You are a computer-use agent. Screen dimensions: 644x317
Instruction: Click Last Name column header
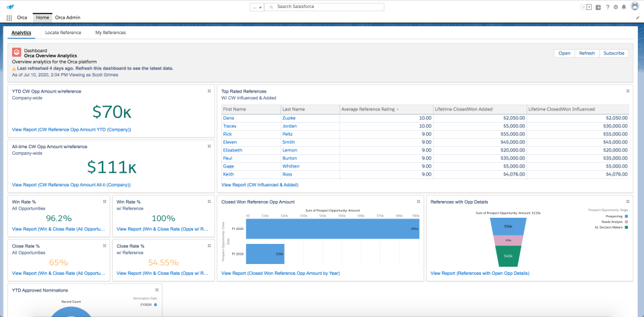(x=310, y=109)
